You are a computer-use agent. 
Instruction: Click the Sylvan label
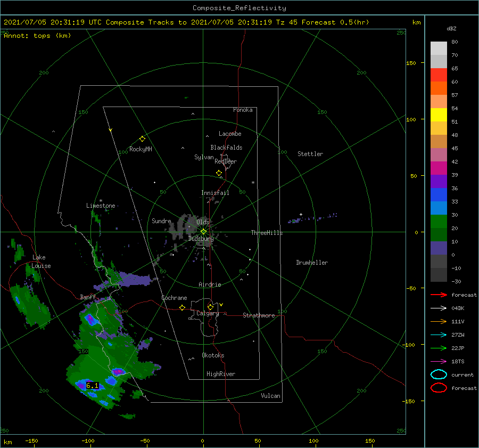pyautogui.click(x=204, y=157)
